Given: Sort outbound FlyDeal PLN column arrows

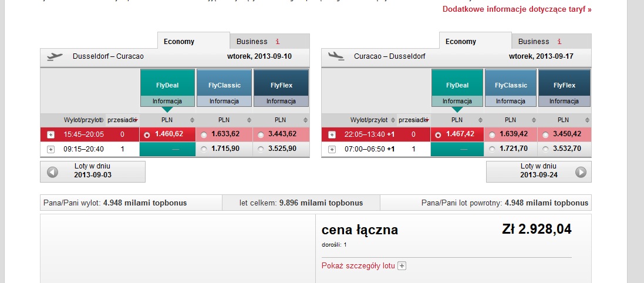Looking at the screenshot, I should [191, 120].
